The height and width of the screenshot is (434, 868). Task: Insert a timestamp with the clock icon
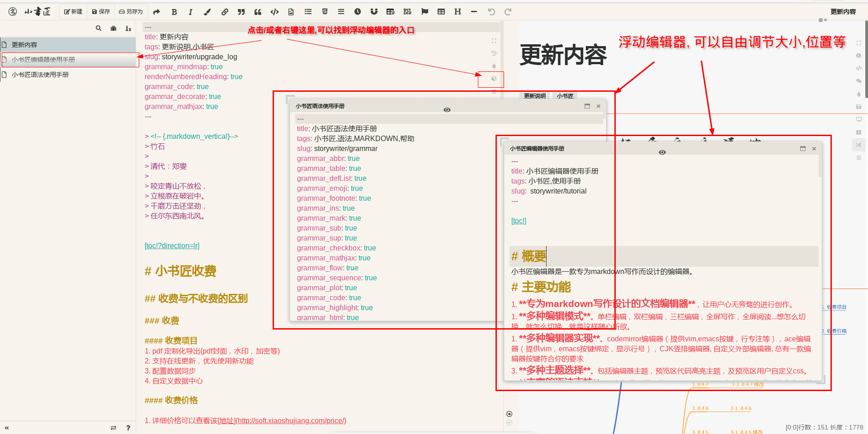click(358, 12)
